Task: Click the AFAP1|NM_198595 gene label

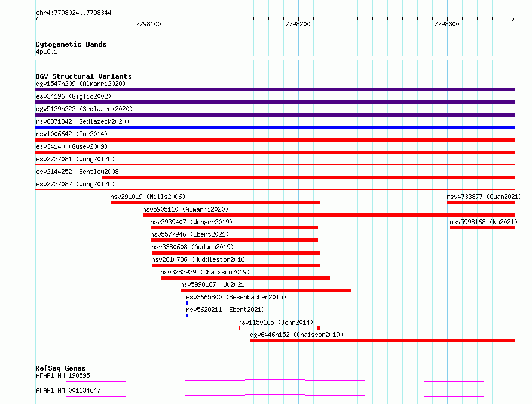Action: point(63,375)
